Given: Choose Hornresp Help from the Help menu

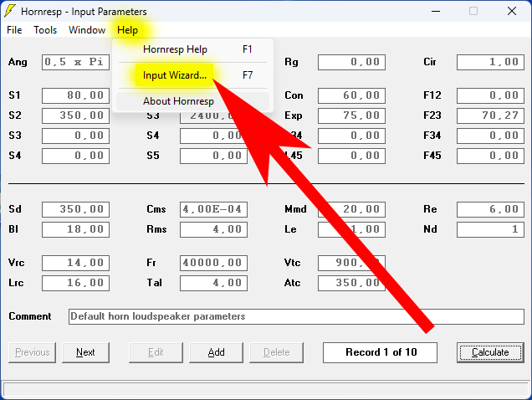Looking at the screenshot, I should (193, 49).
